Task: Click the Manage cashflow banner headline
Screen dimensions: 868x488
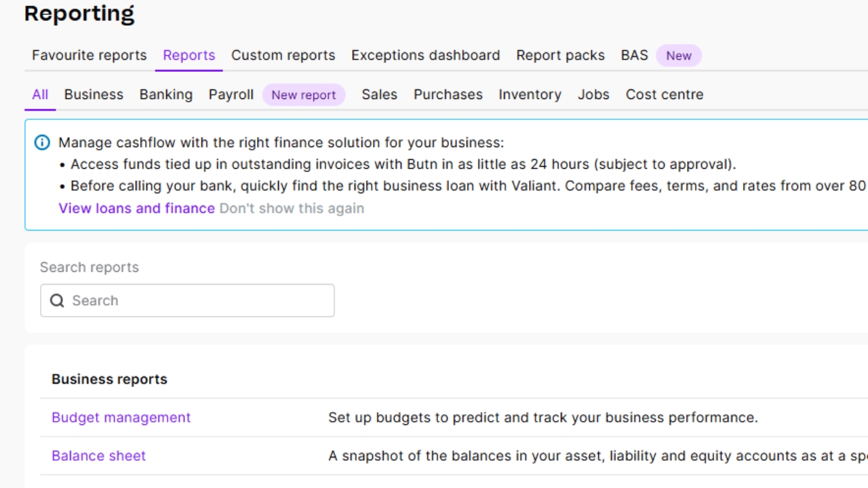Action: (x=281, y=142)
